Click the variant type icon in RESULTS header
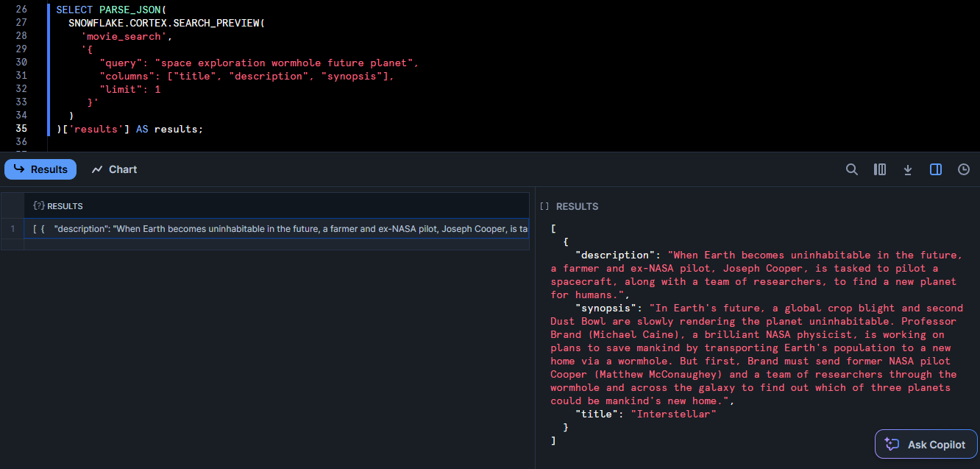980x469 pixels. 39,206
